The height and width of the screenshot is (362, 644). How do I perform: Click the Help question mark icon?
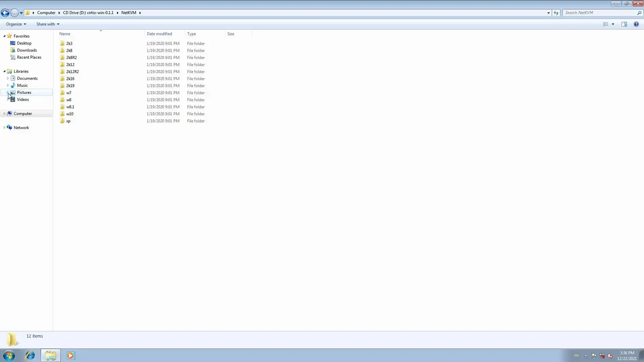pyautogui.click(x=636, y=24)
